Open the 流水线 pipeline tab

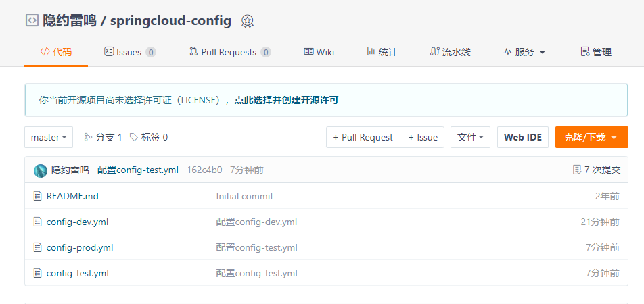(x=450, y=52)
